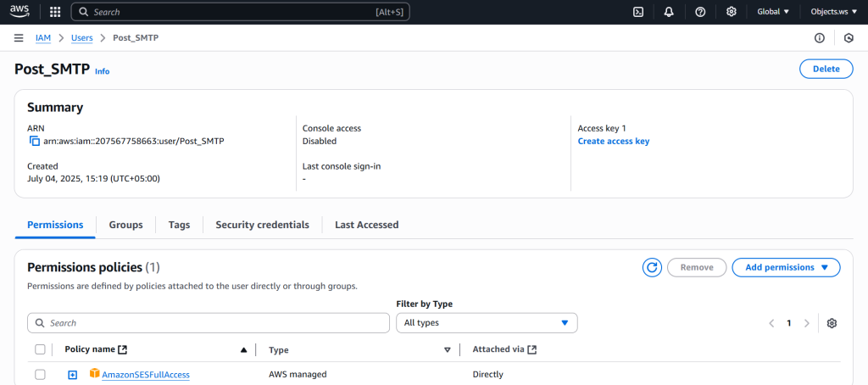Open the notifications bell
The height and width of the screenshot is (385, 868).
(x=669, y=12)
